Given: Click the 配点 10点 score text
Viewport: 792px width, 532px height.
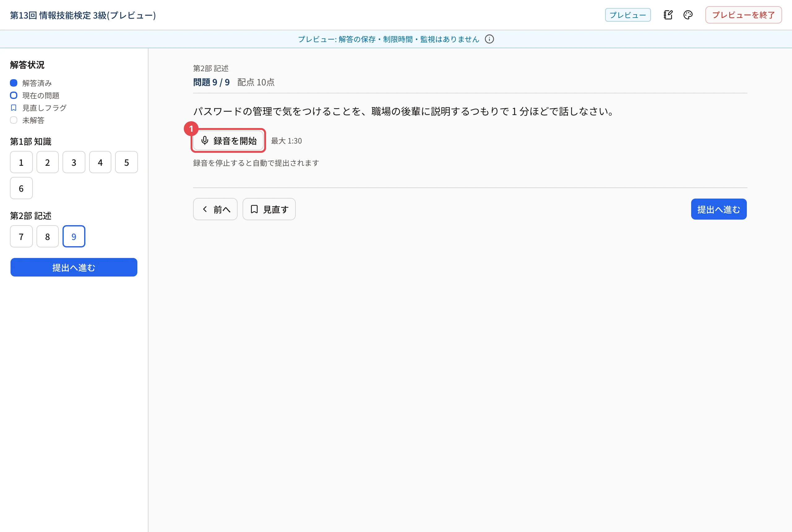Looking at the screenshot, I should [256, 83].
